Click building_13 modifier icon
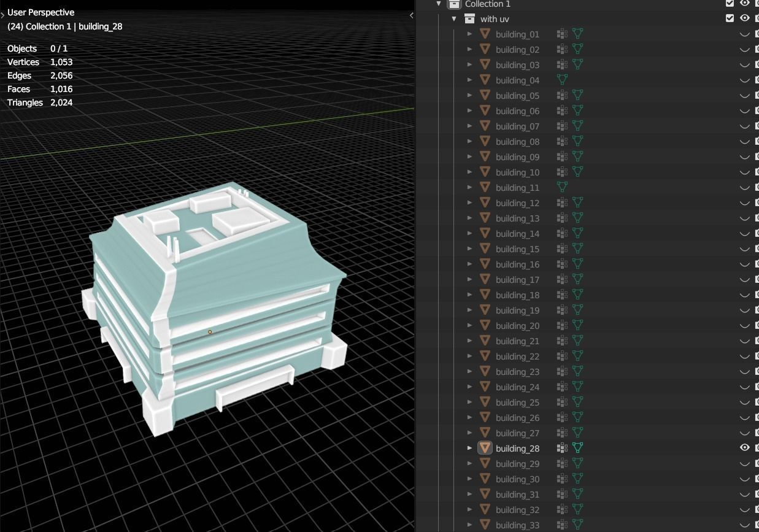The height and width of the screenshot is (532, 759). pyautogui.click(x=561, y=218)
